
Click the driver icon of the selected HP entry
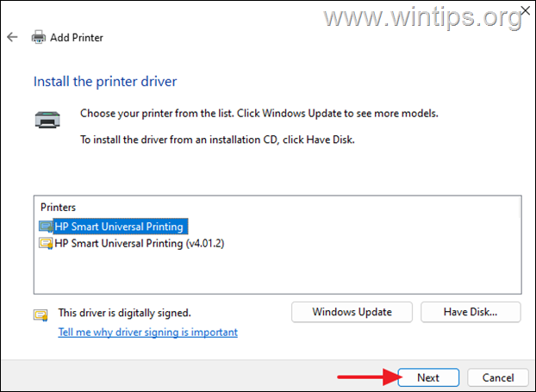(x=46, y=227)
